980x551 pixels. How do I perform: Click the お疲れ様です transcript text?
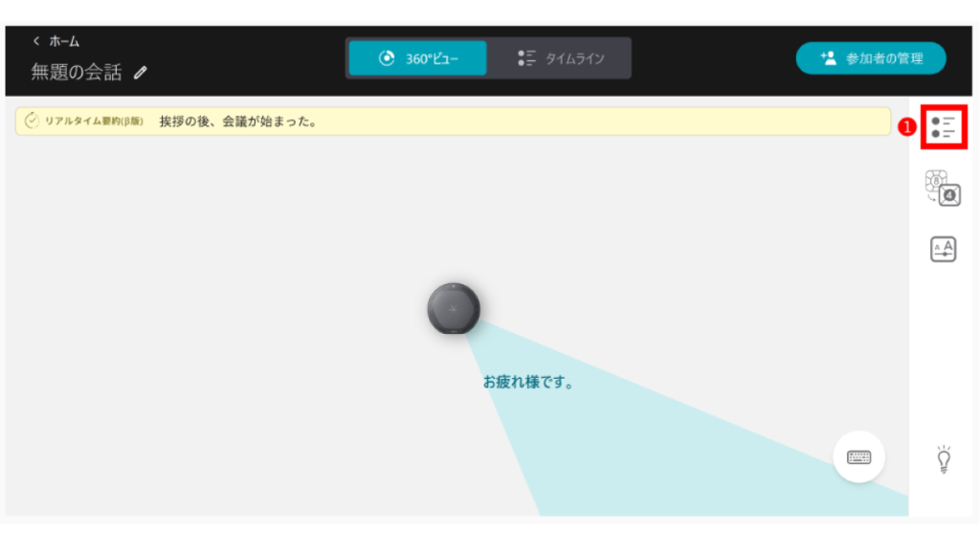(527, 382)
